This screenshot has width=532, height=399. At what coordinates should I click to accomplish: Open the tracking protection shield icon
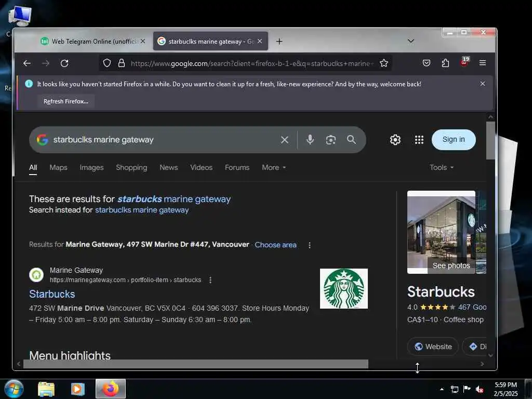[x=107, y=63]
